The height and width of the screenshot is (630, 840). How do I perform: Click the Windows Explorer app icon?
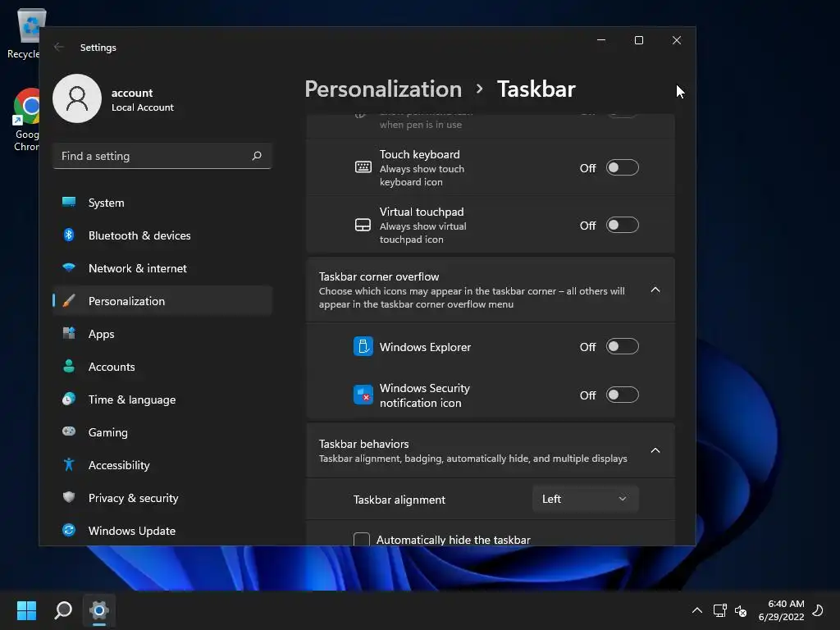pyautogui.click(x=363, y=346)
